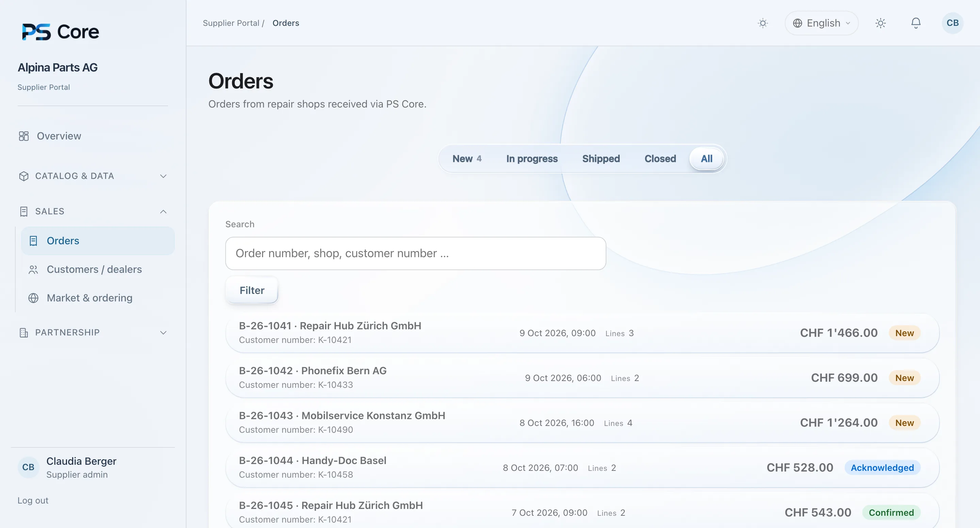
Task: Open order B-26-1042 Phonefix Bern AG
Action: tap(582, 378)
